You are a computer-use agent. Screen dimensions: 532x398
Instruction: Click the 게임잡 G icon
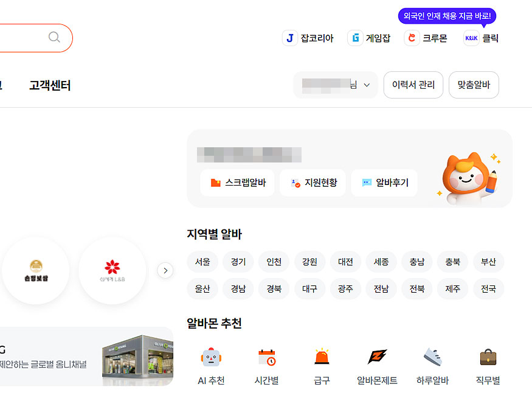click(x=355, y=37)
